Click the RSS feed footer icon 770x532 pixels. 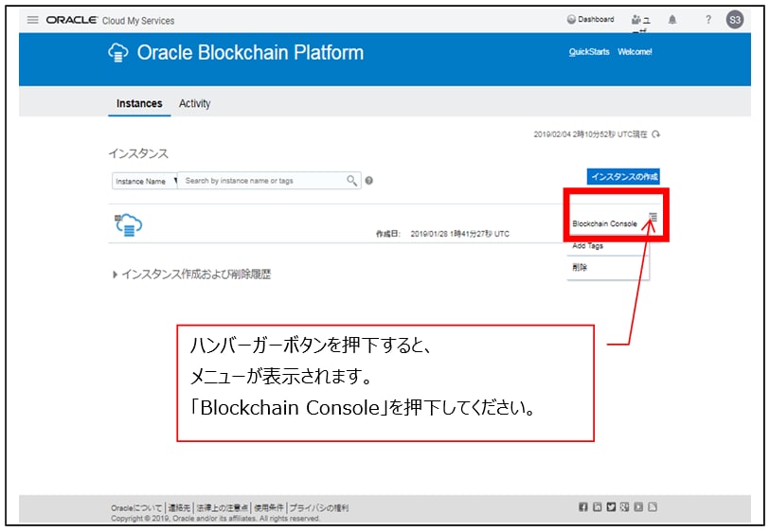(x=652, y=507)
